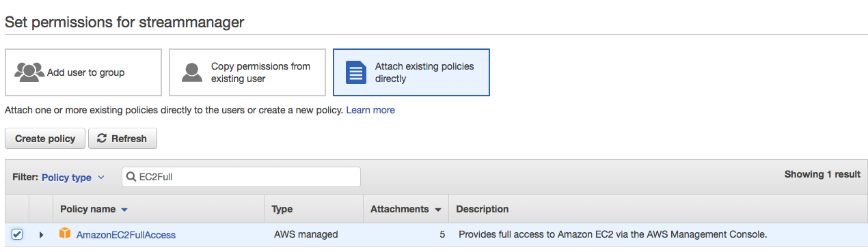Select Attach existing policies directly option

coord(411,72)
